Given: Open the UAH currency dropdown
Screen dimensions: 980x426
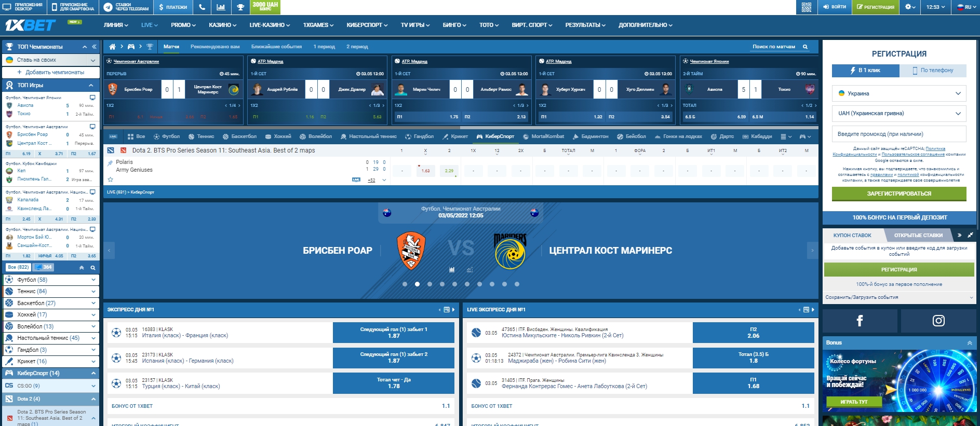Looking at the screenshot, I should tap(899, 113).
